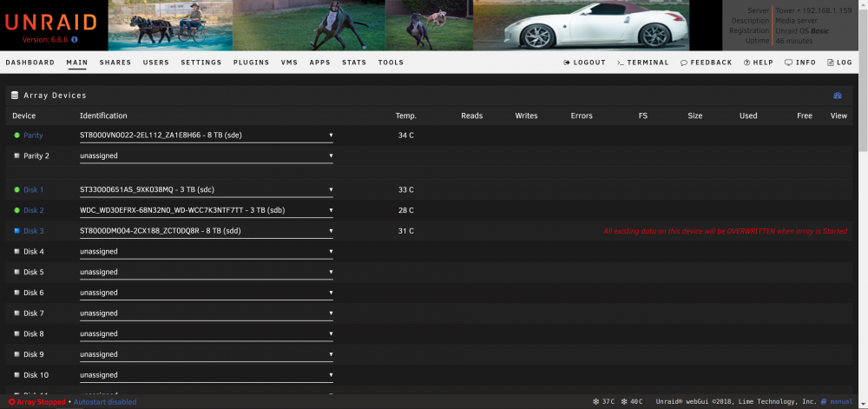Click the horse carriage banner image
868x409 pixels.
[170, 25]
